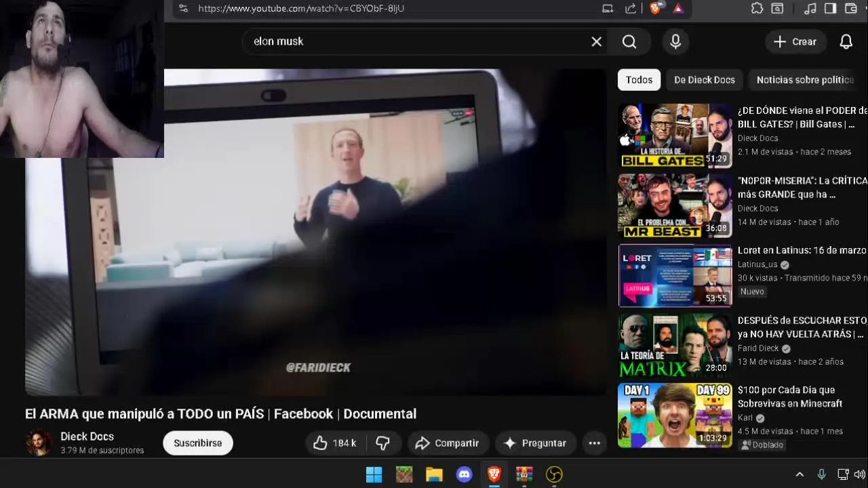Viewport: 868px width, 488px height.
Task: Click the magnifying glass search button
Action: pos(629,41)
